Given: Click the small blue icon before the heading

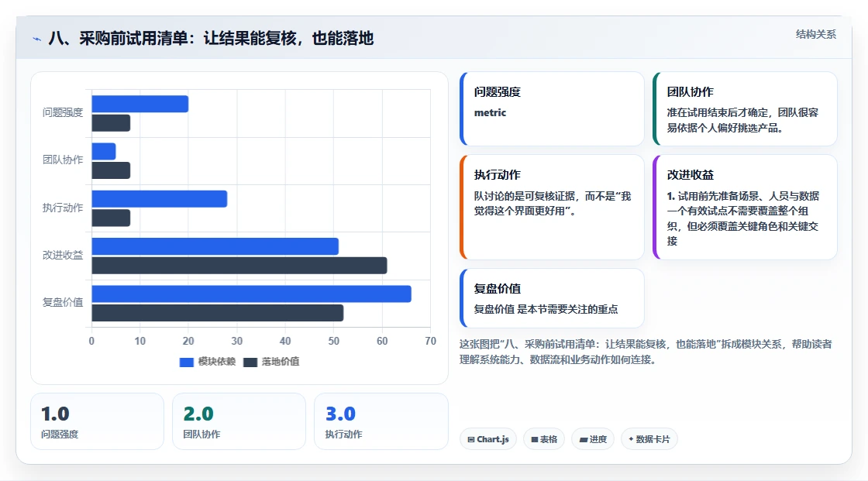Looking at the screenshot, I should tap(36, 39).
